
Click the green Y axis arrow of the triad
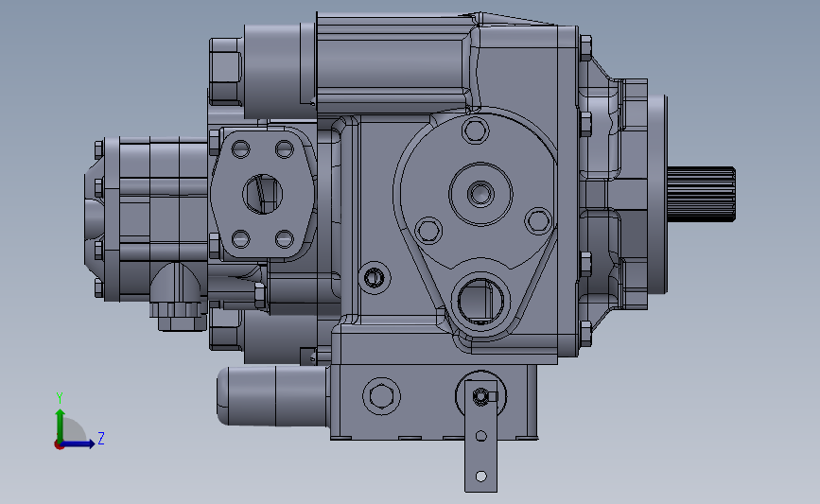[x=61, y=426]
